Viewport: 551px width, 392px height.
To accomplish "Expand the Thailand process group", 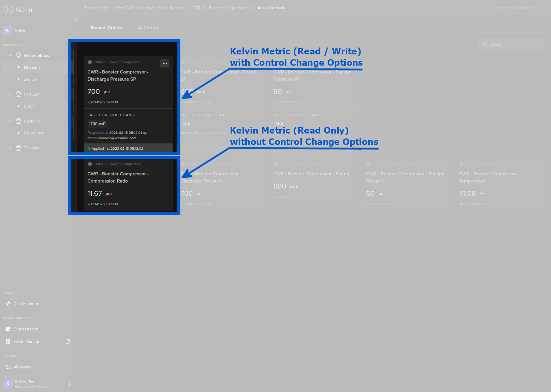I will coord(10,148).
